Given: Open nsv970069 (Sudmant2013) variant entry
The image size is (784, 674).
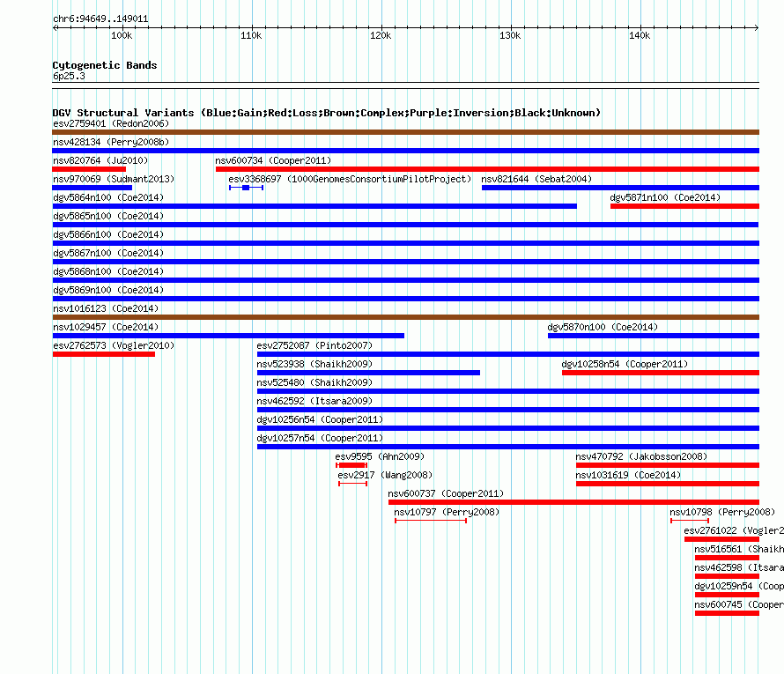Looking at the screenshot, I should (x=114, y=179).
